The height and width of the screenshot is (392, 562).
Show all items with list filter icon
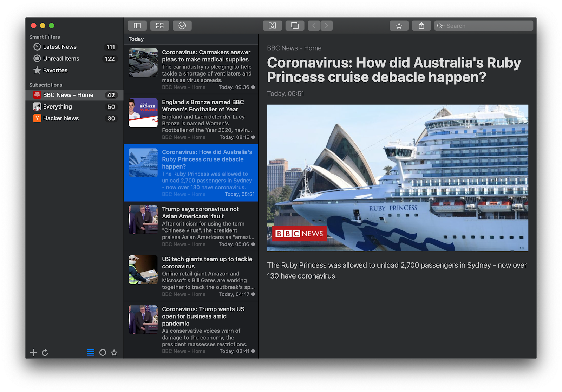[91, 353]
